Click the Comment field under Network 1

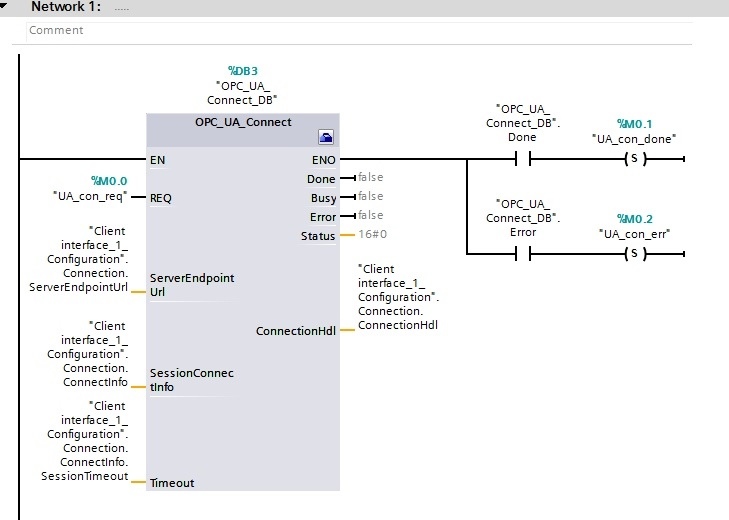[359, 31]
